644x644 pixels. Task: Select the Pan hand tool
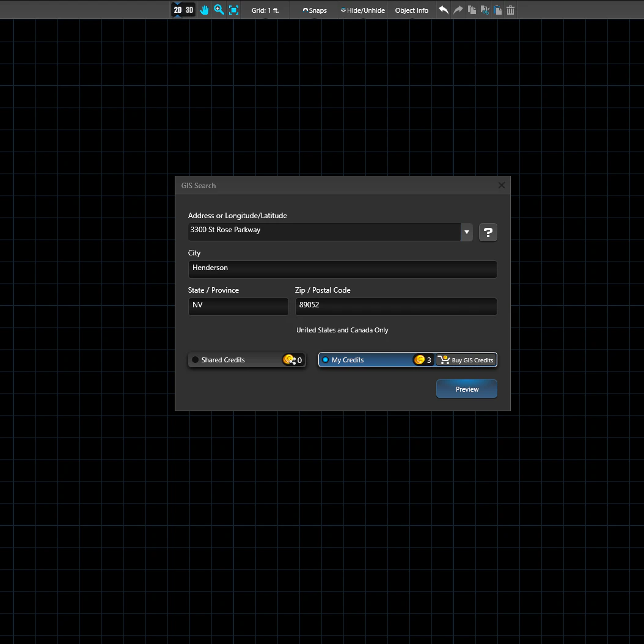[x=204, y=10]
